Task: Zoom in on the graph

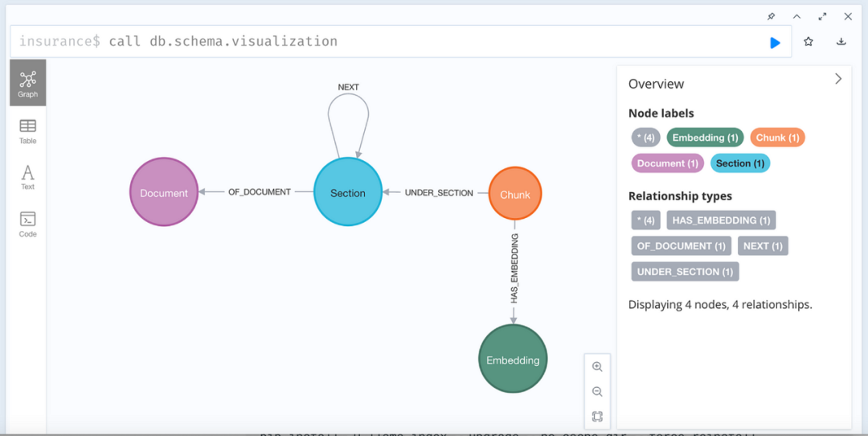Action: pyautogui.click(x=597, y=367)
